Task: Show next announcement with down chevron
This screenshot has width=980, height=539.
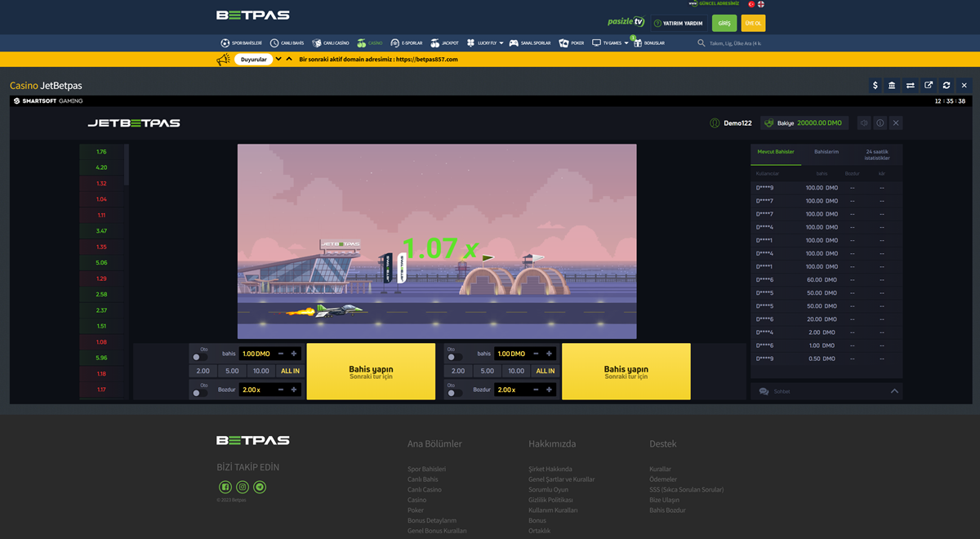Action: point(278,59)
